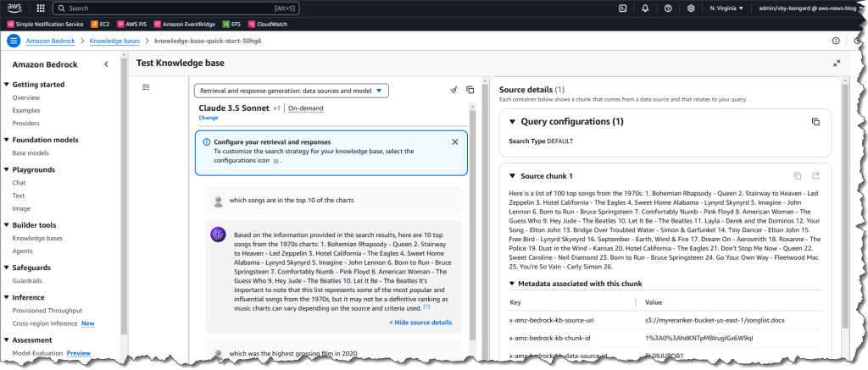Screen dimensions: 868x370
Task: Open Knowledge bases in the sidebar
Action: pos(37,238)
